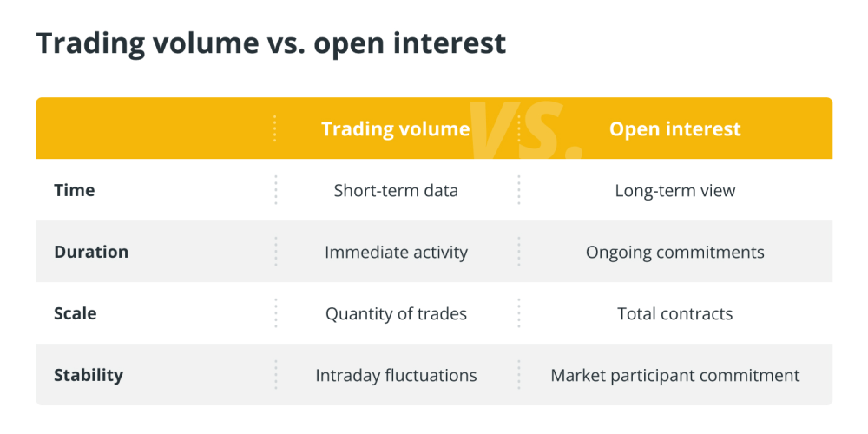This screenshot has height=434, width=868.
Task: Click the Duration row label
Action: (91, 252)
